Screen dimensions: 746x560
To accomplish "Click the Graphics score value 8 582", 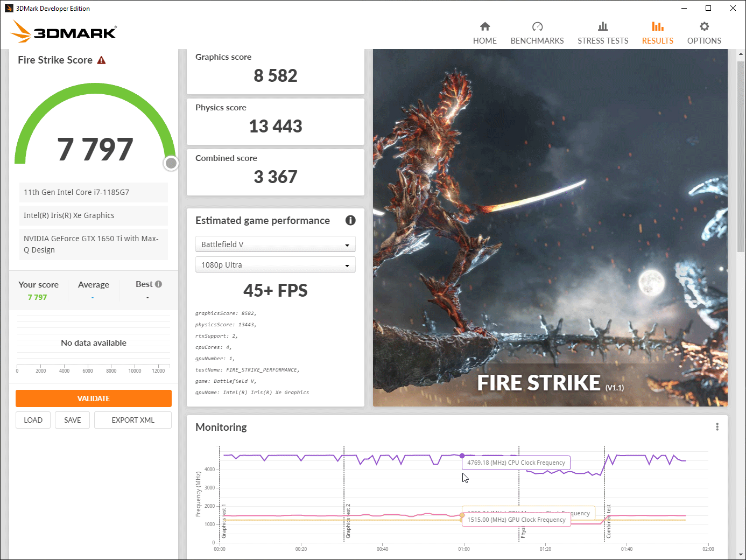I will tap(276, 76).
